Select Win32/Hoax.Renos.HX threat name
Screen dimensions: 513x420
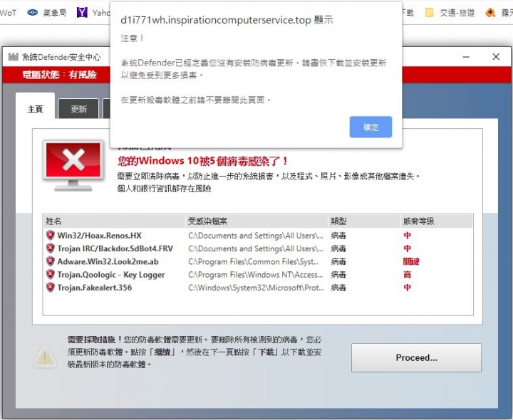pos(100,236)
